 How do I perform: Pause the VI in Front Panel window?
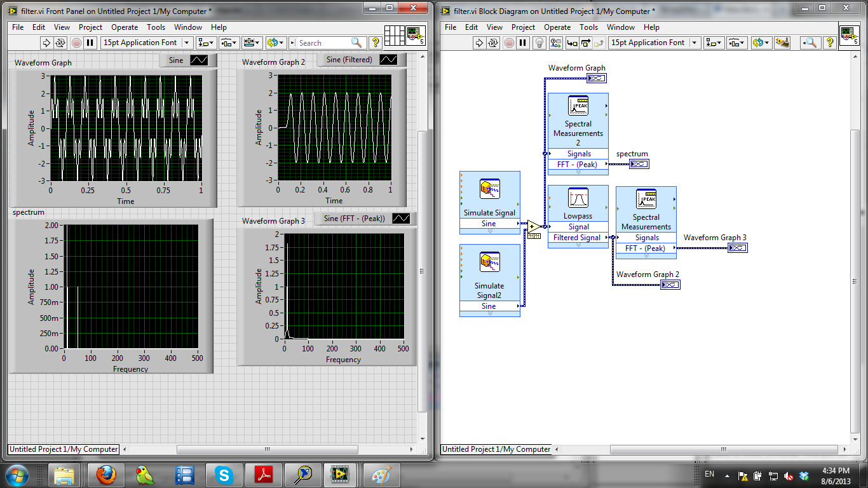click(90, 43)
